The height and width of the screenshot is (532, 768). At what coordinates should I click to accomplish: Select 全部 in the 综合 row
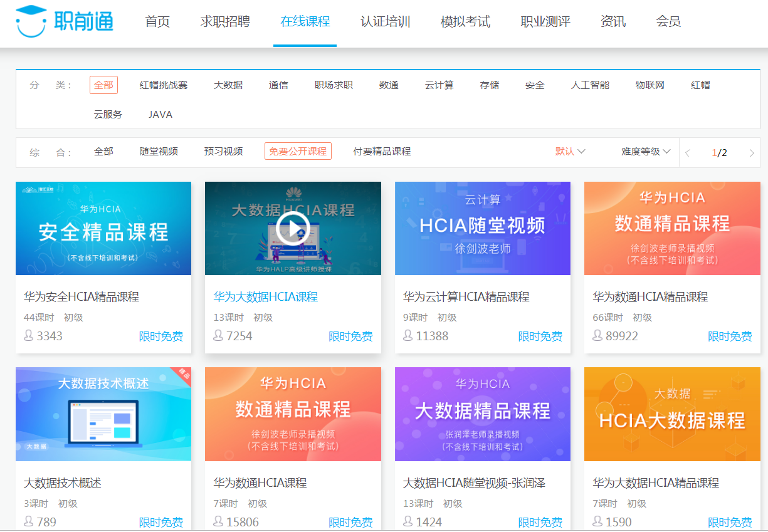pyautogui.click(x=103, y=152)
